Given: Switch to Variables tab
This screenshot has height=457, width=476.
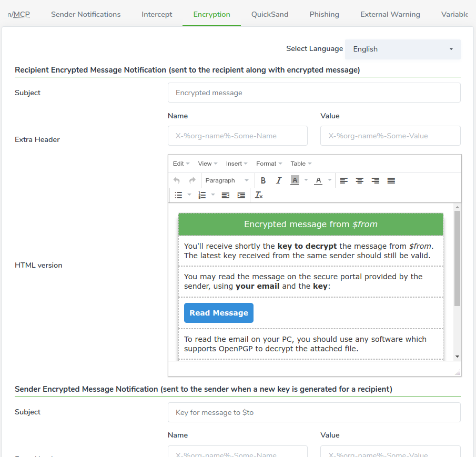Looking at the screenshot, I should (454, 14).
